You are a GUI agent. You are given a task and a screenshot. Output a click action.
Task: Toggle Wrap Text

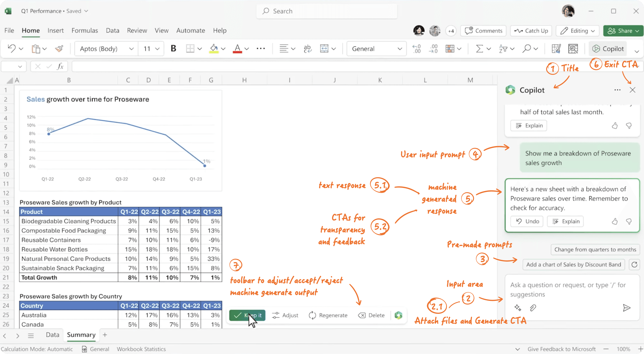point(308,49)
